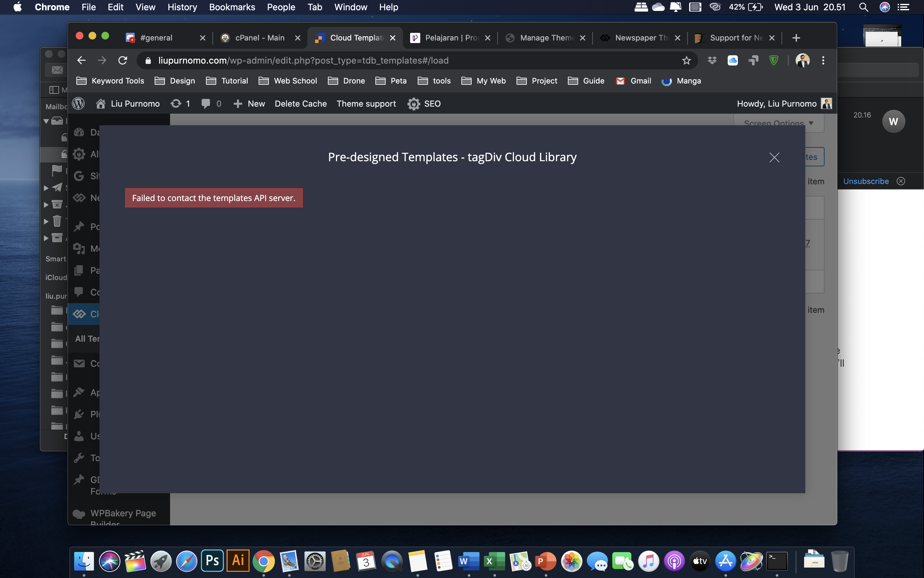The height and width of the screenshot is (578, 924).
Task: Open the Plugins icon in WordPress sidebar
Action: tap(79, 414)
